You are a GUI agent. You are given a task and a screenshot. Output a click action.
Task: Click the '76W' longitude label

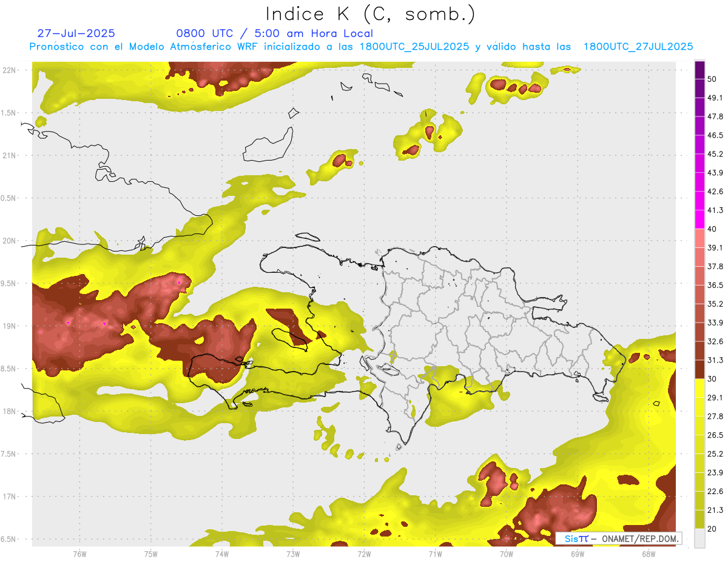pos(79,554)
